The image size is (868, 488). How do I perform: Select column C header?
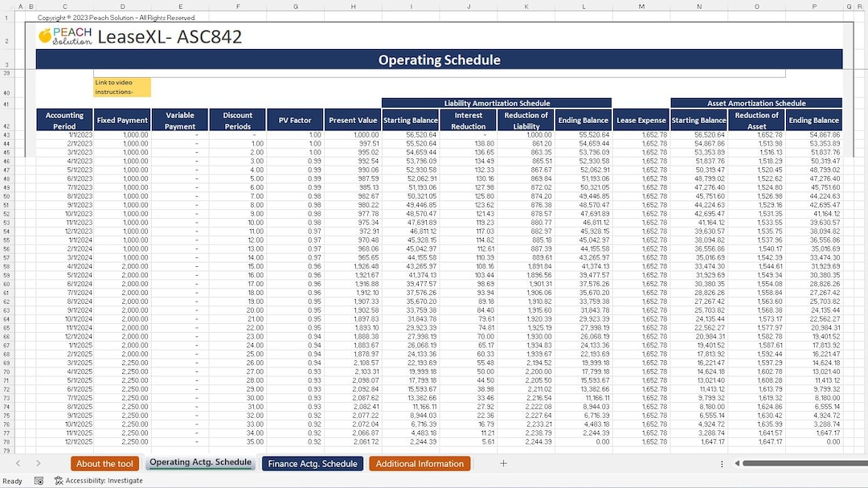click(65, 6)
